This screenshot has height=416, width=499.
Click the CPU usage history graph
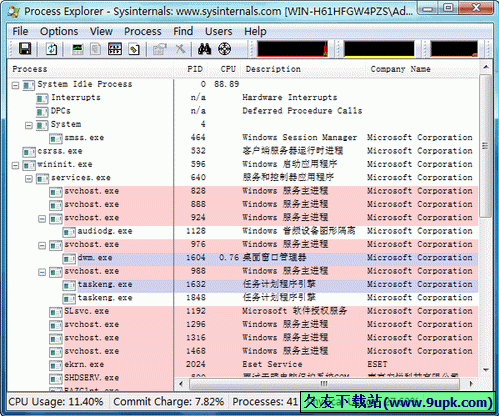tap(293, 49)
